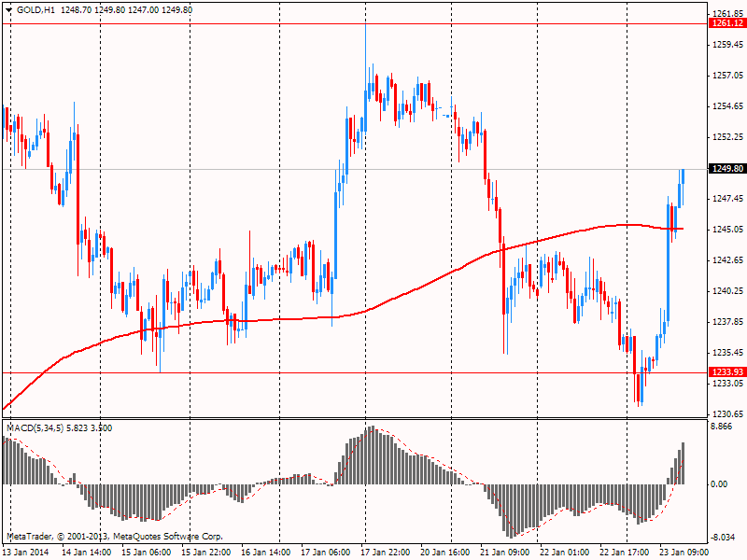The height and width of the screenshot is (560, 747).
Task: Select the 16 Jan 14:00 time axis label
Action: point(266,553)
